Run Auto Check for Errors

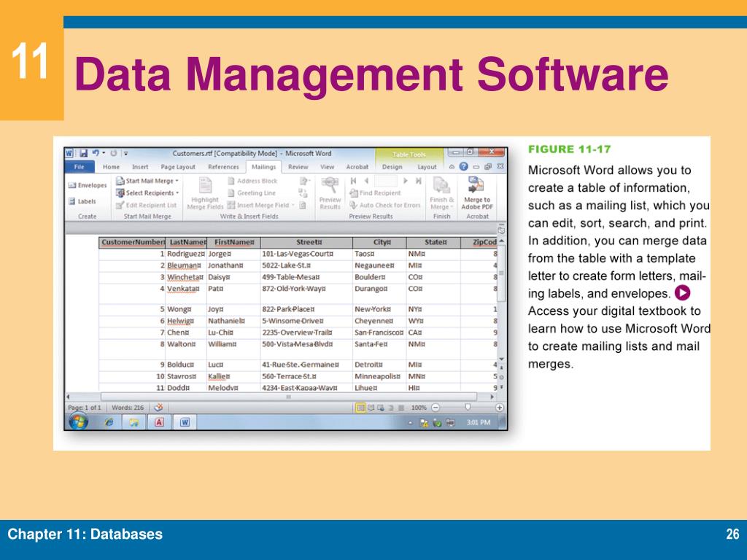385,205
